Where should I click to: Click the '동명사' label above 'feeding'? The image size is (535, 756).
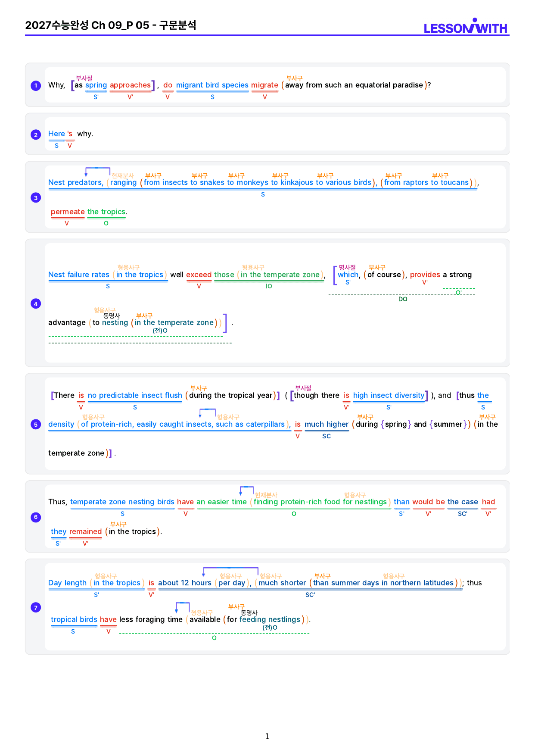pyautogui.click(x=249, y=612)
